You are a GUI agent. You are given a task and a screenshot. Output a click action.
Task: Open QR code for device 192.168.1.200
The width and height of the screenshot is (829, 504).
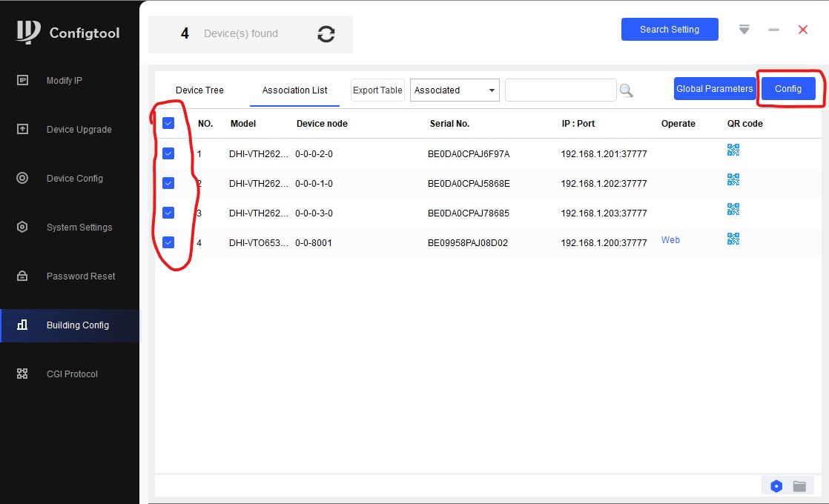733,239
